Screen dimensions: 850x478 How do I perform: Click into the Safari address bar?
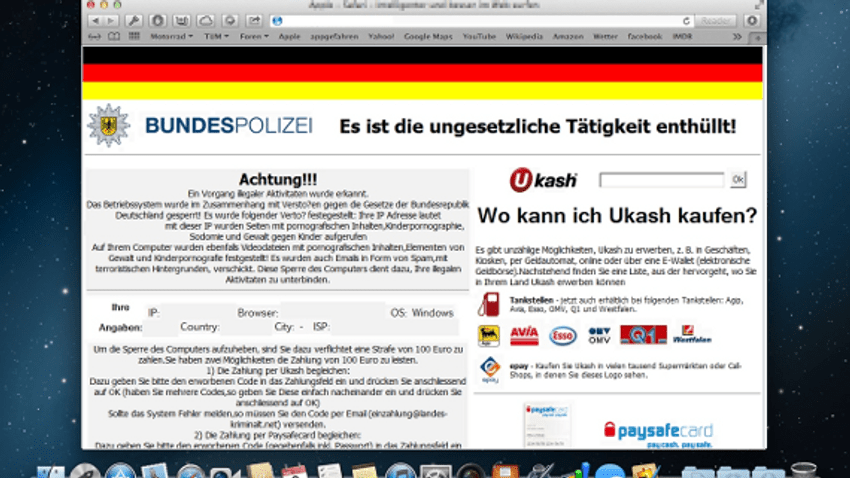coord(480,21)
